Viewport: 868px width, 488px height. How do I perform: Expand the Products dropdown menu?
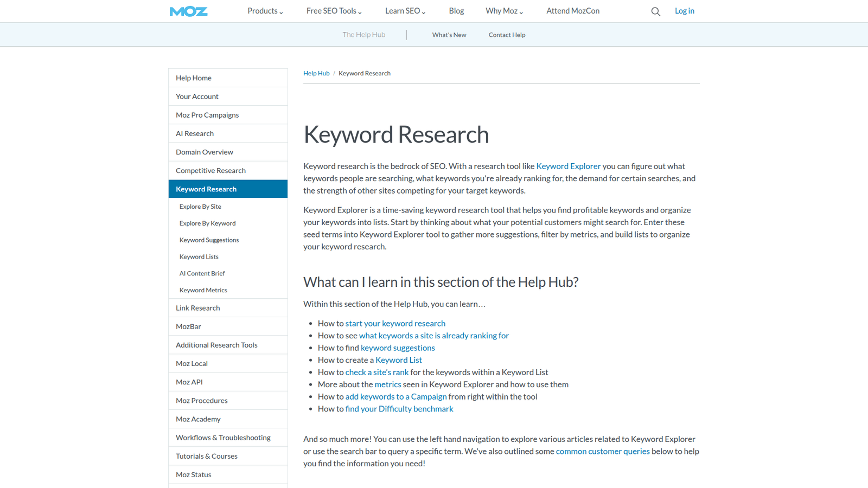point(265,11)
